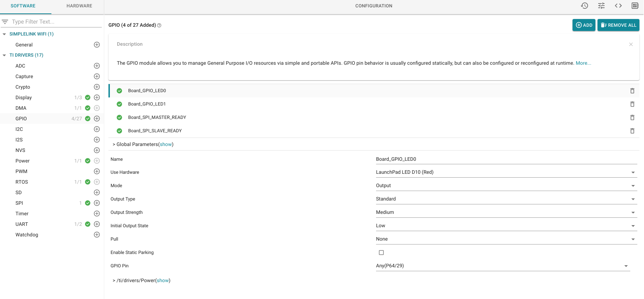Add an ADC module instance
644x299 pixels.
(x=97, y=66)
